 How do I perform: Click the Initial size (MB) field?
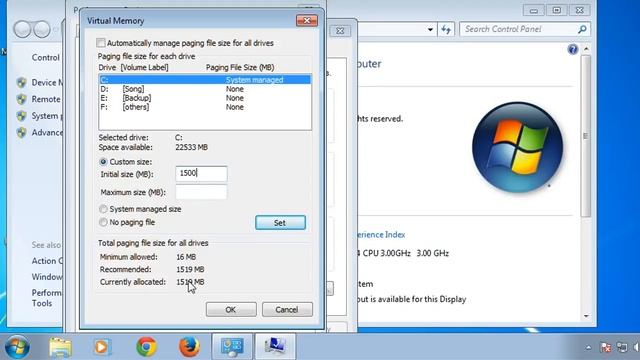pos(201,173)
